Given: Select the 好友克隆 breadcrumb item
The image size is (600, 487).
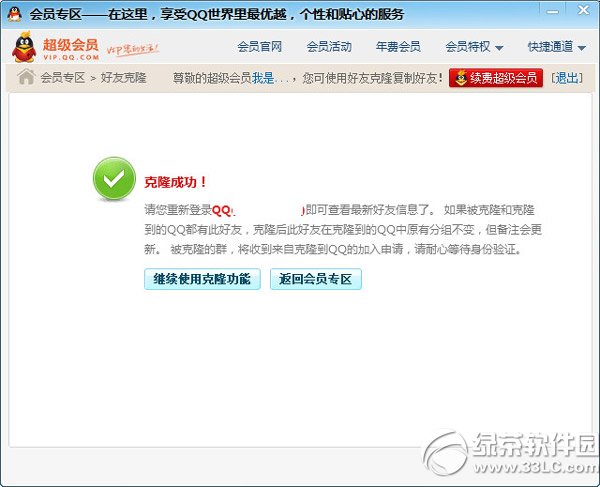Looking at the screenshot, I should [x=124, y=78].
